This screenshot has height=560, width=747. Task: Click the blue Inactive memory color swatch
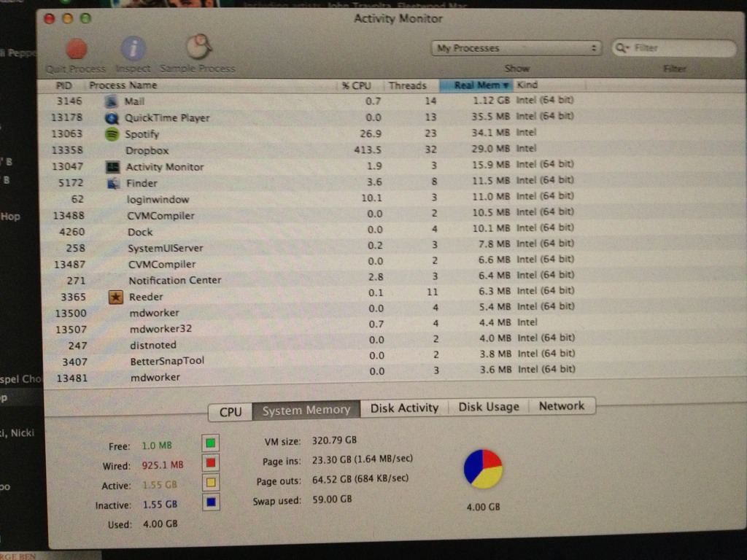tap(211, 502)
